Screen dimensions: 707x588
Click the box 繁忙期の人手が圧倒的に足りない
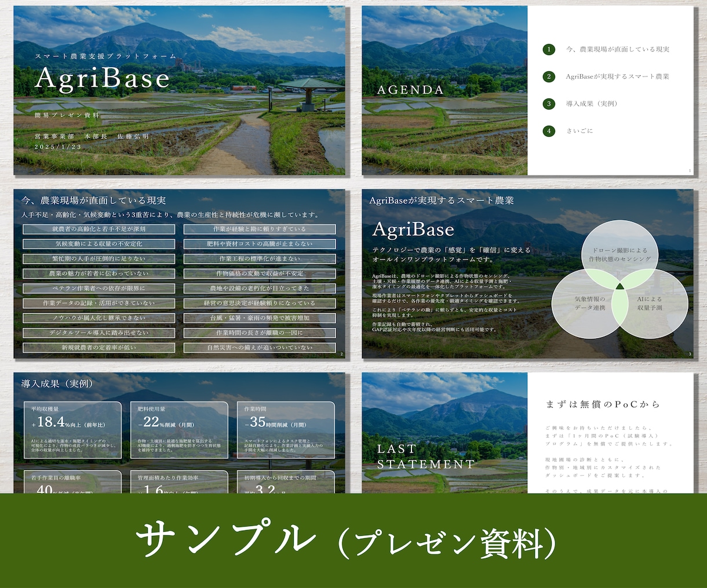point(99,258)
